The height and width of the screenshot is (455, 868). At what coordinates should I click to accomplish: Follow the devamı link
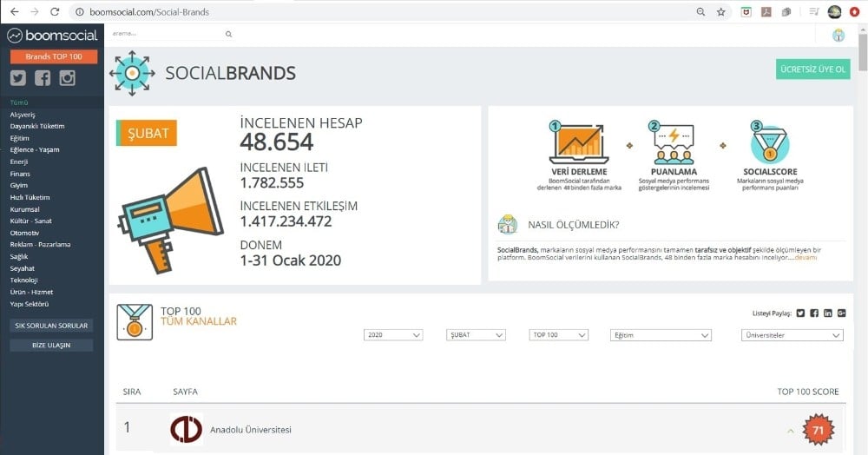(806, 257)
